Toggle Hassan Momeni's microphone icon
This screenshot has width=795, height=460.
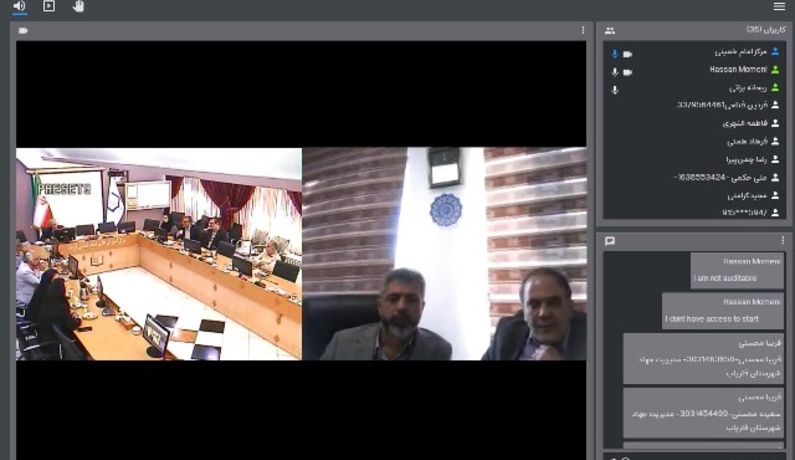(x=615, y=72)
